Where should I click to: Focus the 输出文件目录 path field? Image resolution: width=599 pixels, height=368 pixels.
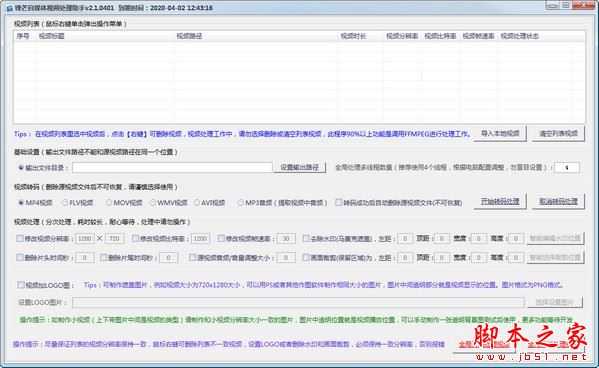[x=172, y=167]
